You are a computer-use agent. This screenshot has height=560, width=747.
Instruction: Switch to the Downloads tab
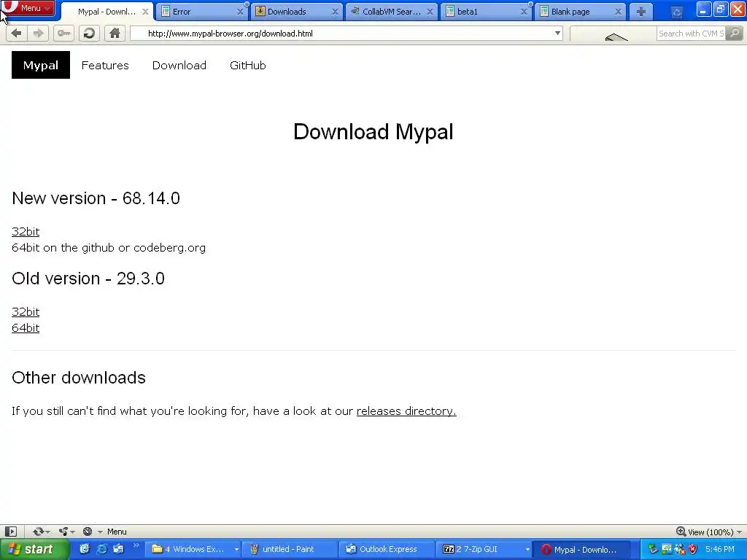click(298, 12)
